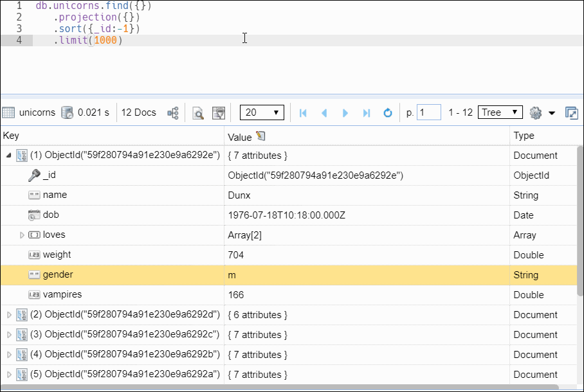Select the loves value Array[2]
The image size is (584, 392).
[x=244, y=235]
